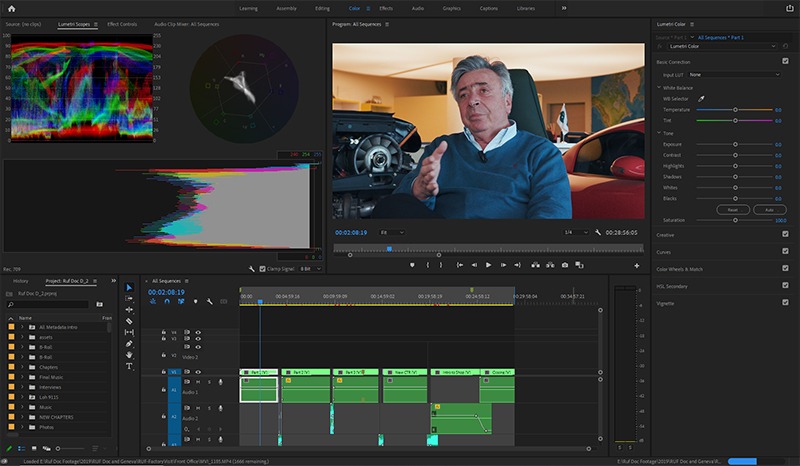Toggle Clamp Signal checkbox

(x=262, y=268)
